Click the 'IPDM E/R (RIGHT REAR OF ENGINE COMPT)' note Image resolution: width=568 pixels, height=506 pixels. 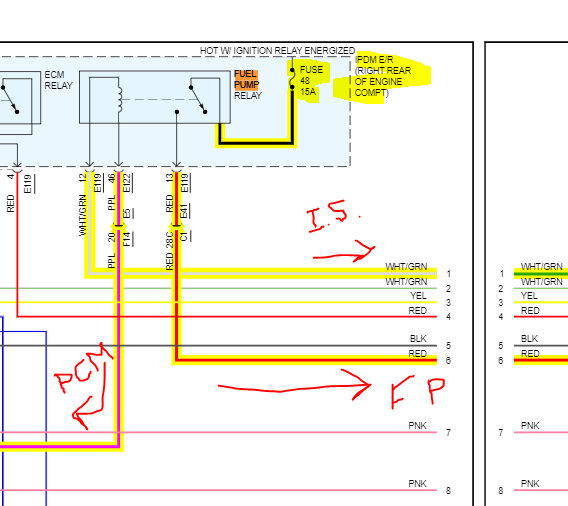[383, 76]
